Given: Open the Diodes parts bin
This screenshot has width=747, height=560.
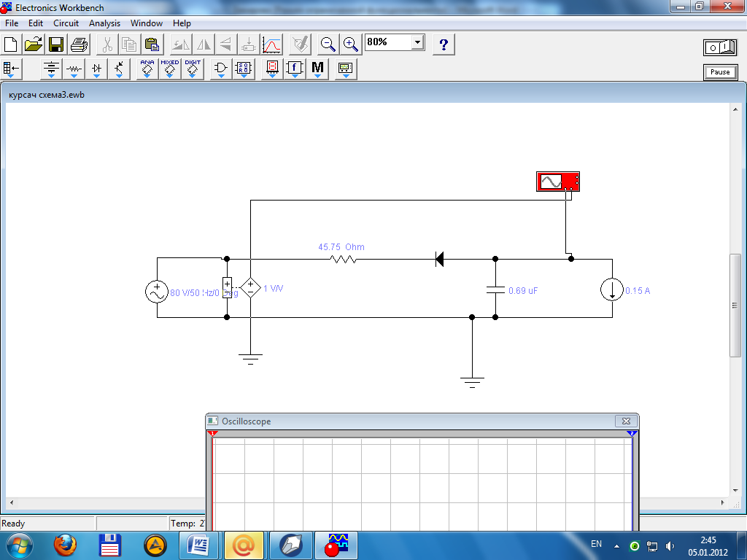Looking at the screenshot, I should coord(97,69).
